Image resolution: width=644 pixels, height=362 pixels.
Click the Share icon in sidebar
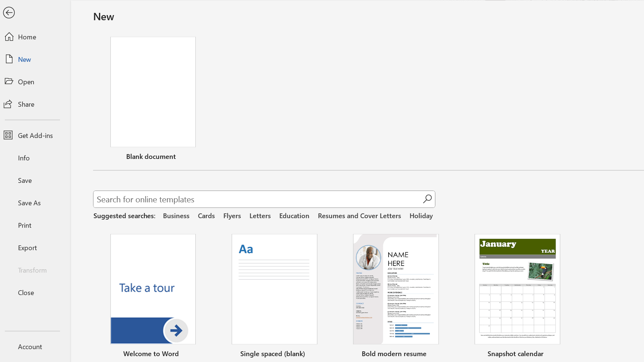8,104
